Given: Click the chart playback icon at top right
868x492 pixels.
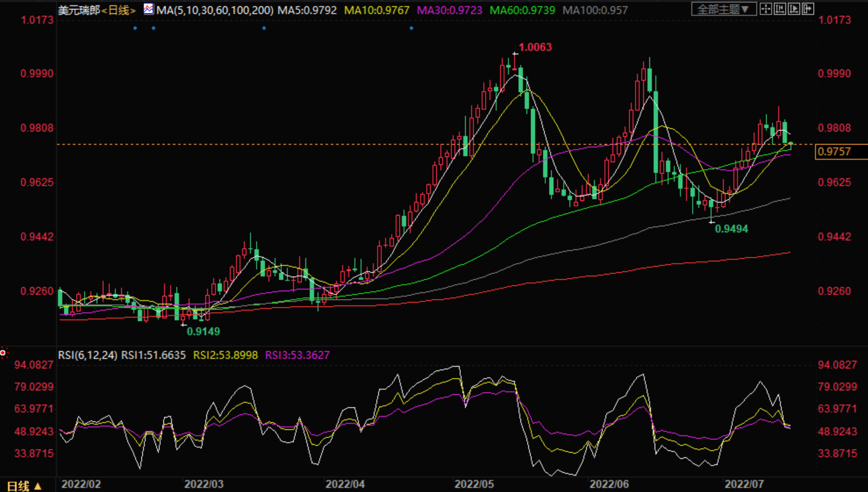Looking at the screenshot, I should [x=794, y=9].
